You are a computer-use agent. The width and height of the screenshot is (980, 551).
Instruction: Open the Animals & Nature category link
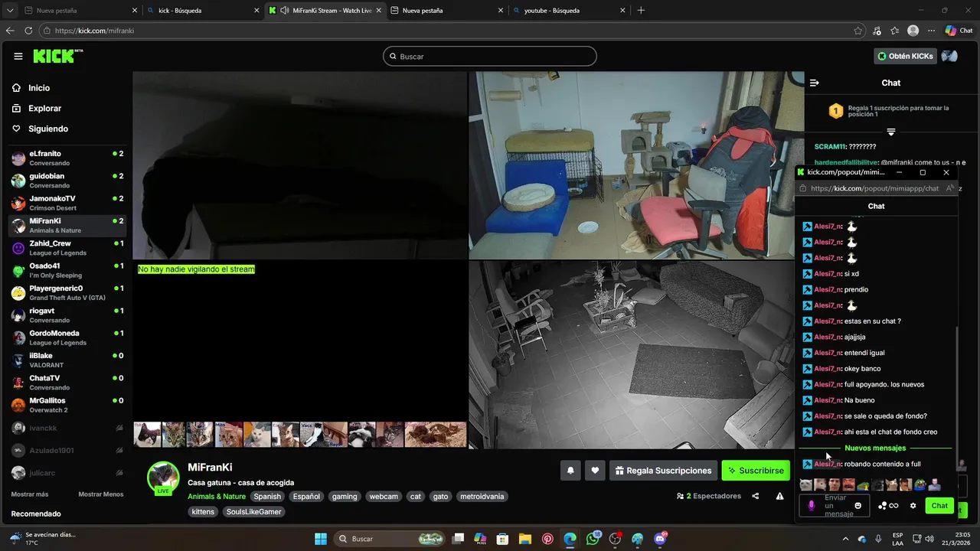[217, 497]
